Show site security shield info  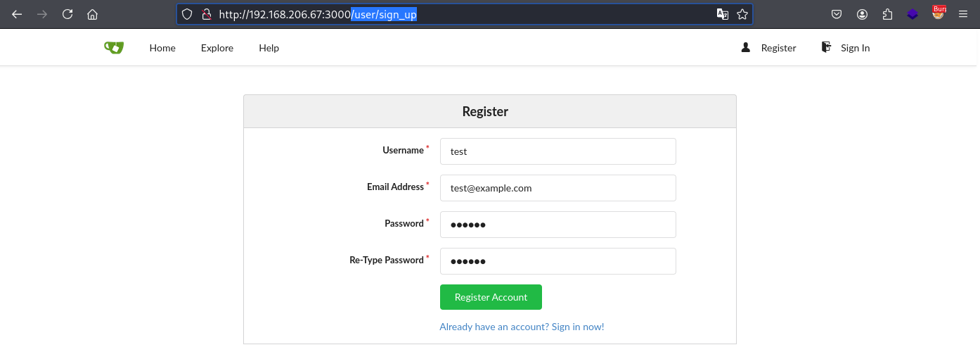click(x=187, y=14)
